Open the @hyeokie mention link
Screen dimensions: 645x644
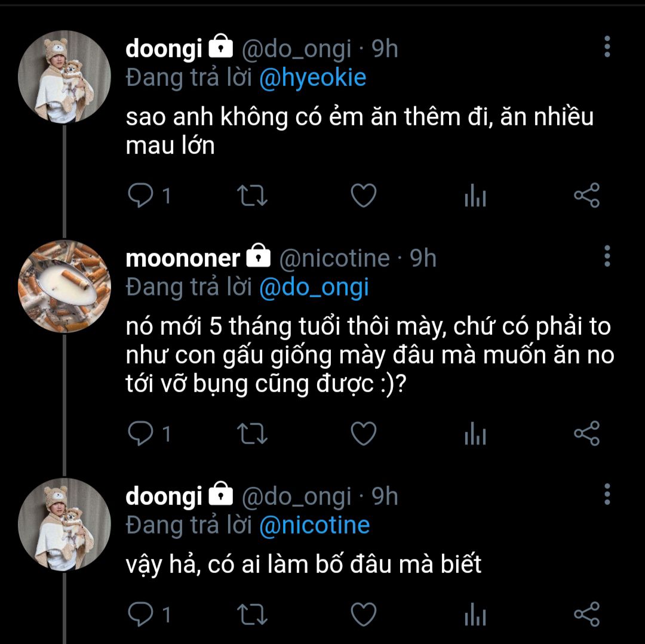pyautogui.click(x=312, y=78)
